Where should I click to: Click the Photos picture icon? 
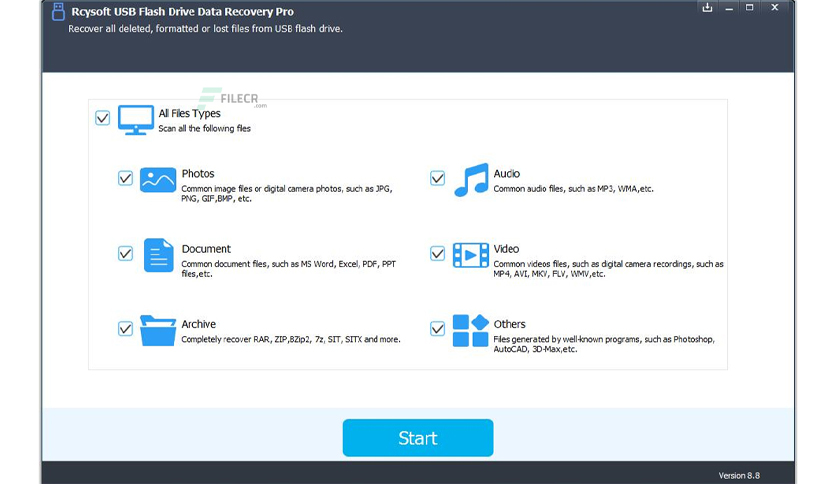tap(158, 180)
